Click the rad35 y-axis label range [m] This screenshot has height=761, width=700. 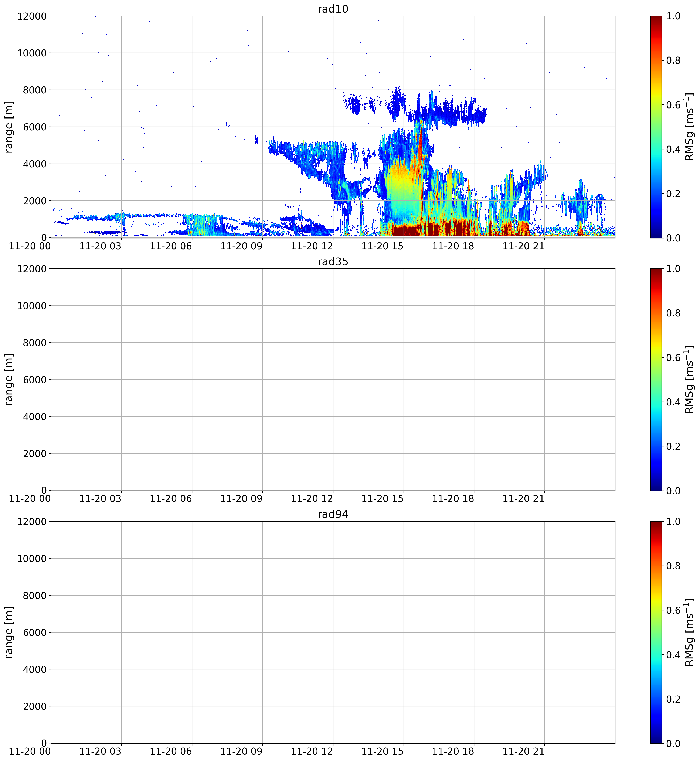[x=9, y=380]
